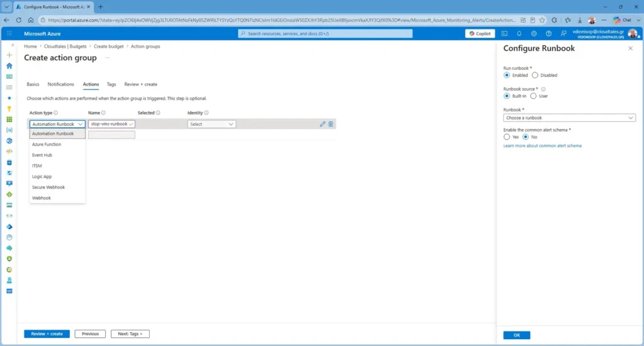
Task: Open Learn more about common alert schema link
Action: pos(542,146)
